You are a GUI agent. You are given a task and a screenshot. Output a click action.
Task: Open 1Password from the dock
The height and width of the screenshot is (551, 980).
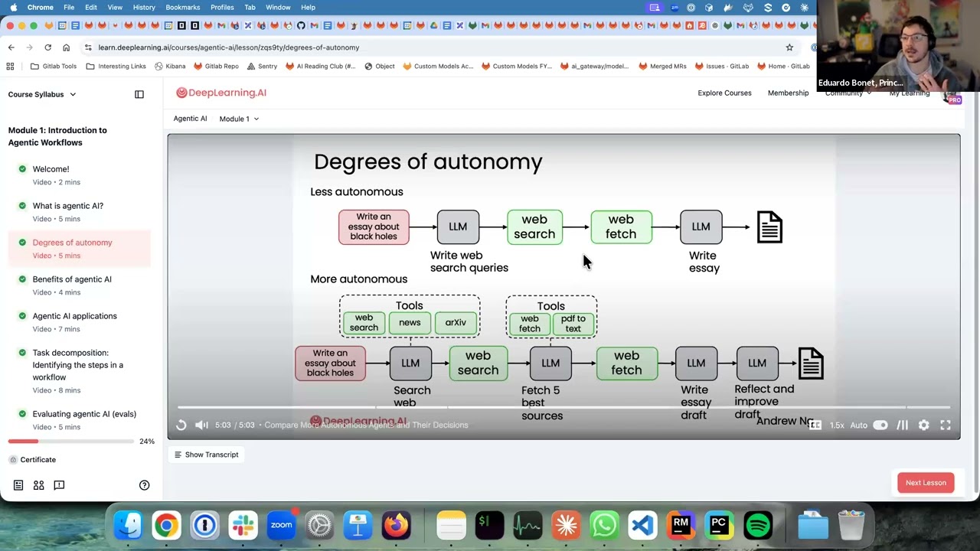[x=204, y=525]
